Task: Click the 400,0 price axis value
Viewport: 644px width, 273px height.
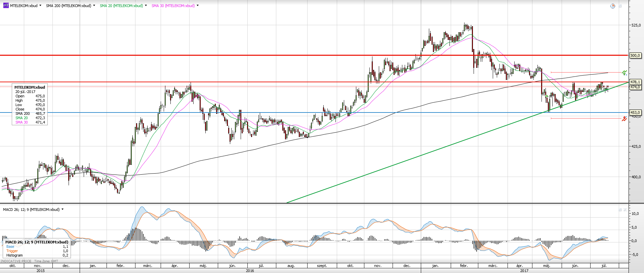Action: (x=636, y=177)
